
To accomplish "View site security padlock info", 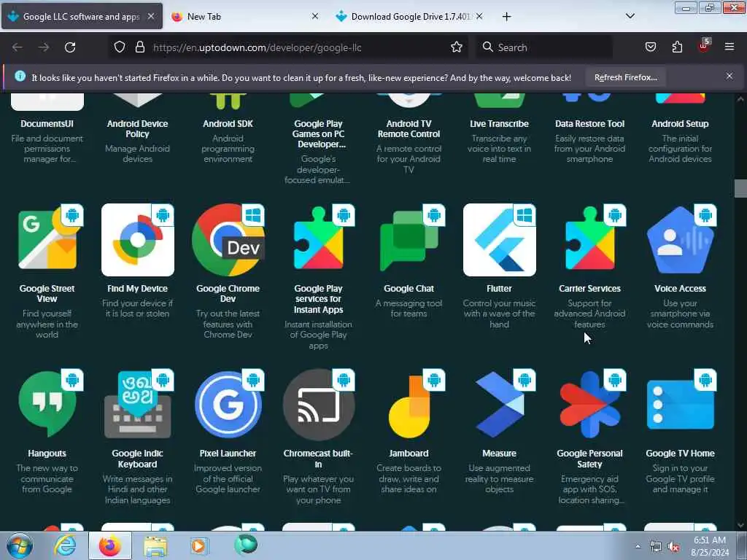I will coord(139,47).
